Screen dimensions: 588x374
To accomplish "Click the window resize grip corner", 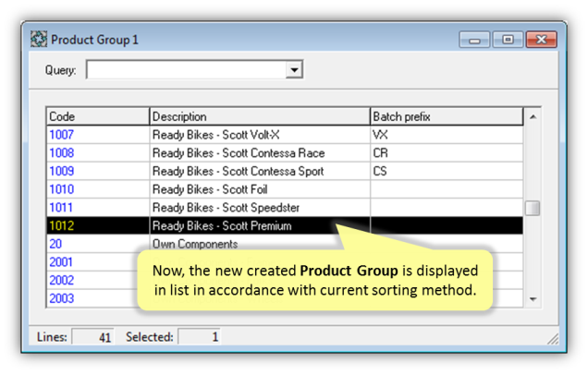I will coord(553,339).
